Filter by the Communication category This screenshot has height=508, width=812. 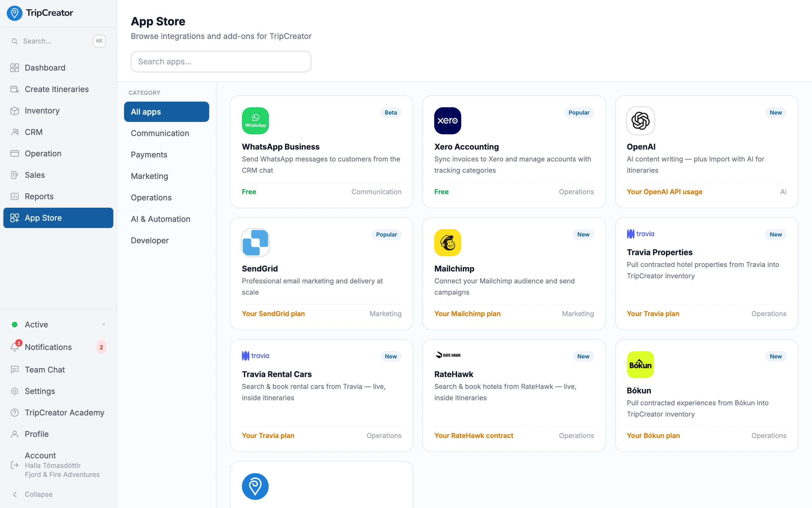tap(167, 133)
